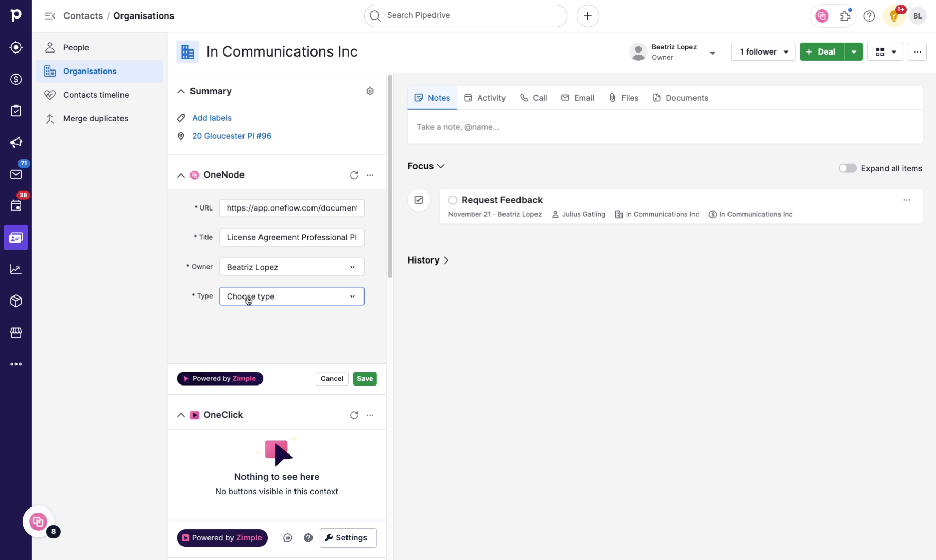Mark Request Feedback activity as done
This screenshot has height=560, width=936.
tap(453, 200)
